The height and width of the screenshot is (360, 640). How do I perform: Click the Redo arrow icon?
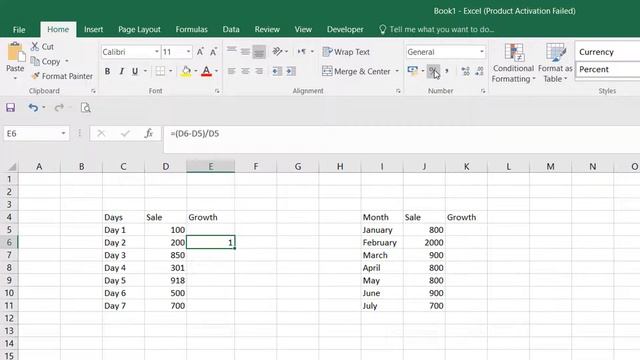click(59, 107)
